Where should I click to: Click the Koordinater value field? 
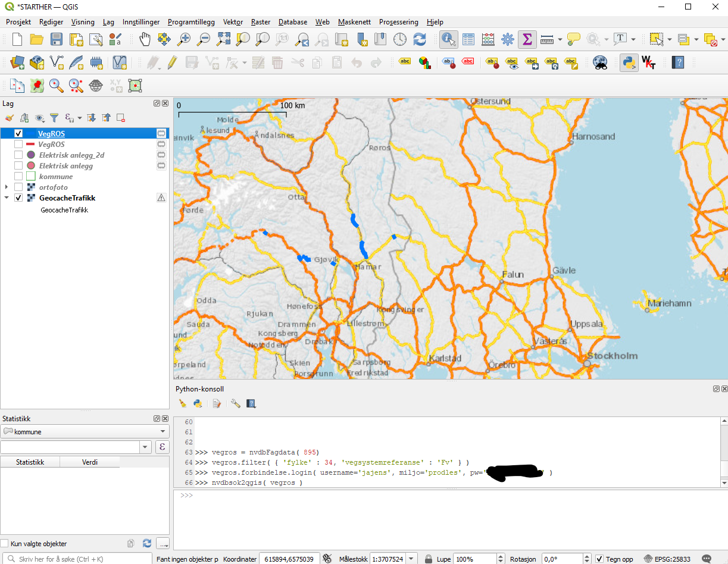pos(289,559)
